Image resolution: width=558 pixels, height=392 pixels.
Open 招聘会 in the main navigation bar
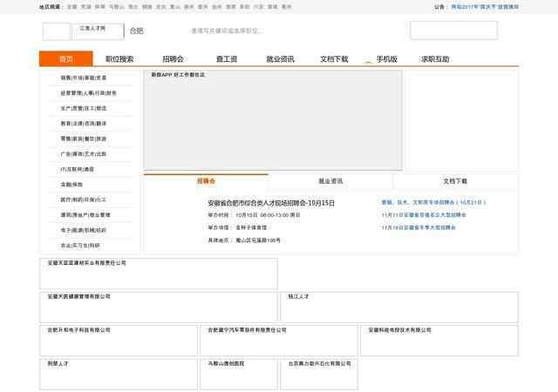click(173, 59)
